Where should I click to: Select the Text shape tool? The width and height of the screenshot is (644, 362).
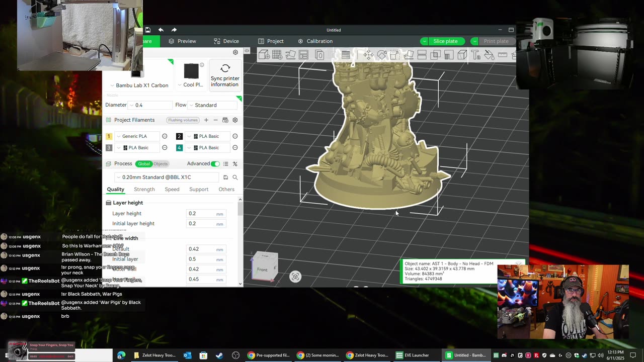[475, 55]
